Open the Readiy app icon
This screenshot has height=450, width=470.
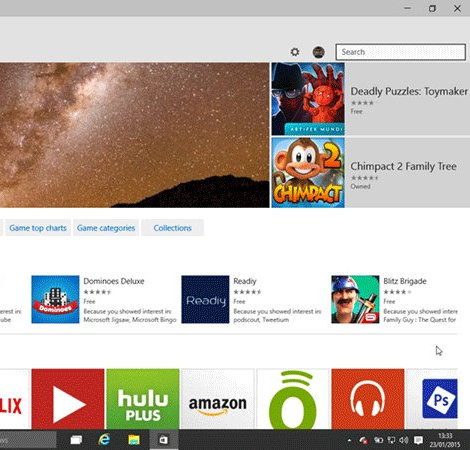(205, 299)
